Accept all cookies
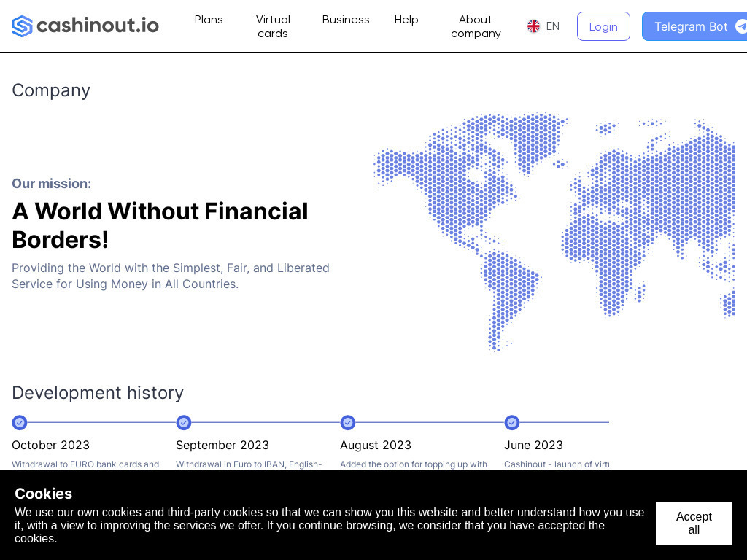The height and width of the screenshot is (560, 747). (x=693, y=523)
